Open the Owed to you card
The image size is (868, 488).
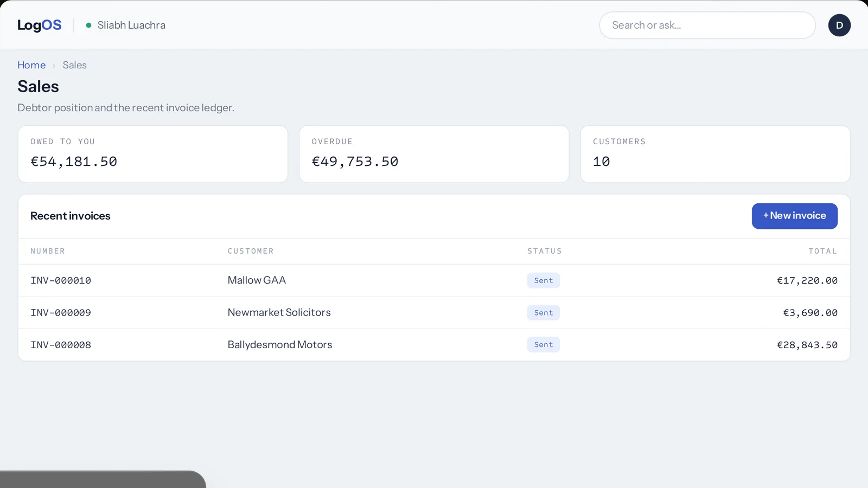(x=153, y=154)
